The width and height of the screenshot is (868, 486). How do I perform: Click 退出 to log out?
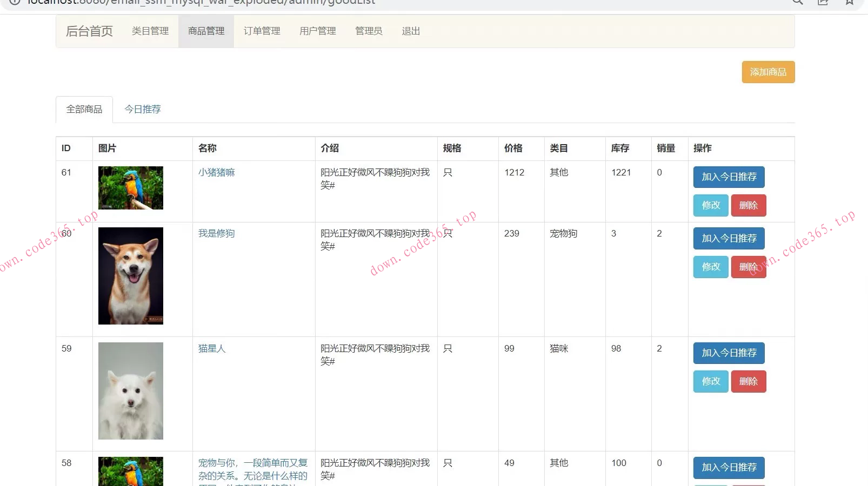tap(411, 31)
